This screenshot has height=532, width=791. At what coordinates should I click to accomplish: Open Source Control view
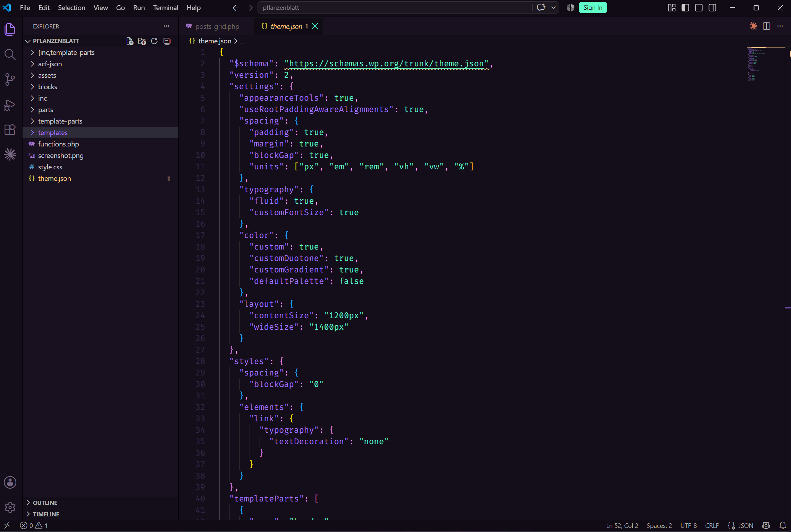(10, 79)
